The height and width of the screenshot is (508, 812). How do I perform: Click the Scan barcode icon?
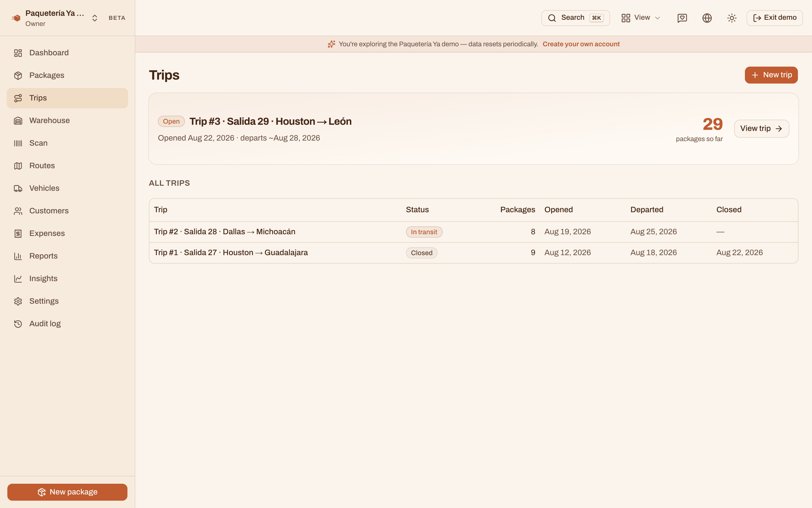pos(18,143)
